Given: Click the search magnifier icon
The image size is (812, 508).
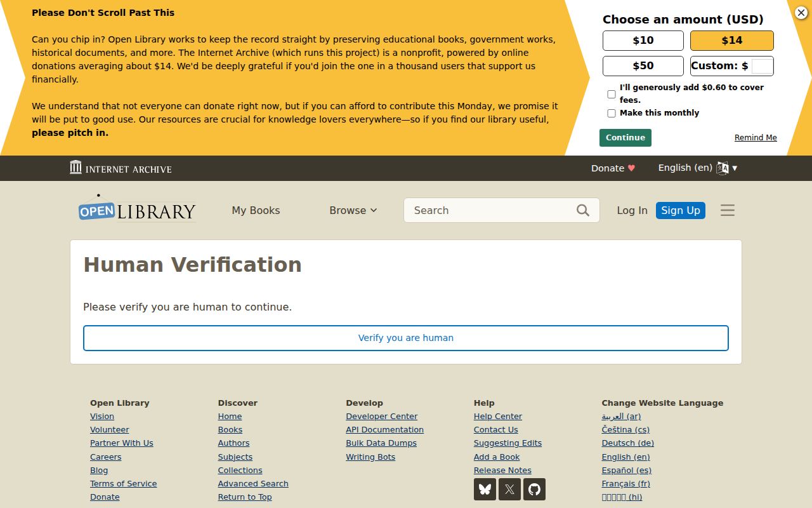Looking at the screenshot, I should [583, 210].
